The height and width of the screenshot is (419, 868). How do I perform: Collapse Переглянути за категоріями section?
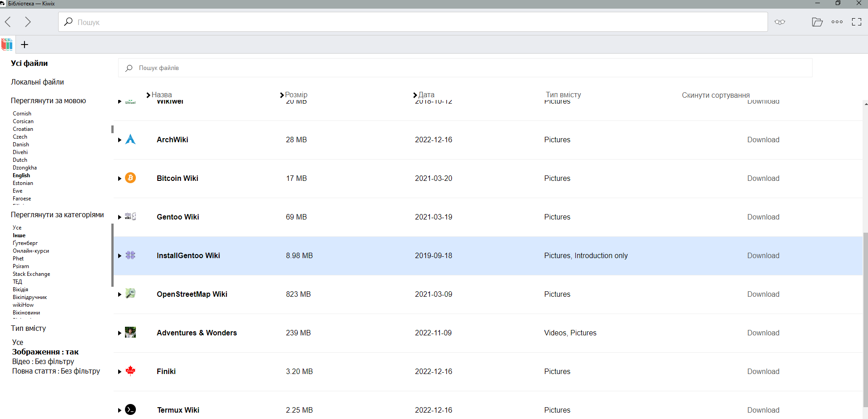[x=57, y=214]
